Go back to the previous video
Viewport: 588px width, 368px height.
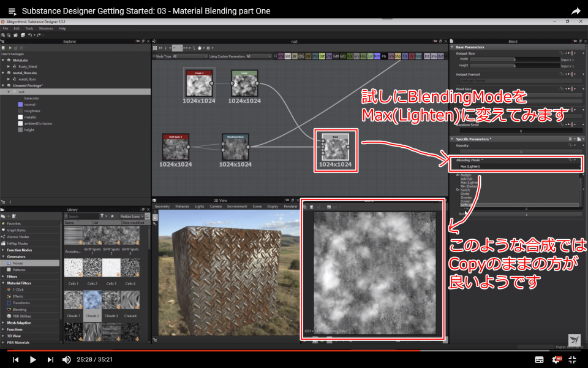point(15,359)
